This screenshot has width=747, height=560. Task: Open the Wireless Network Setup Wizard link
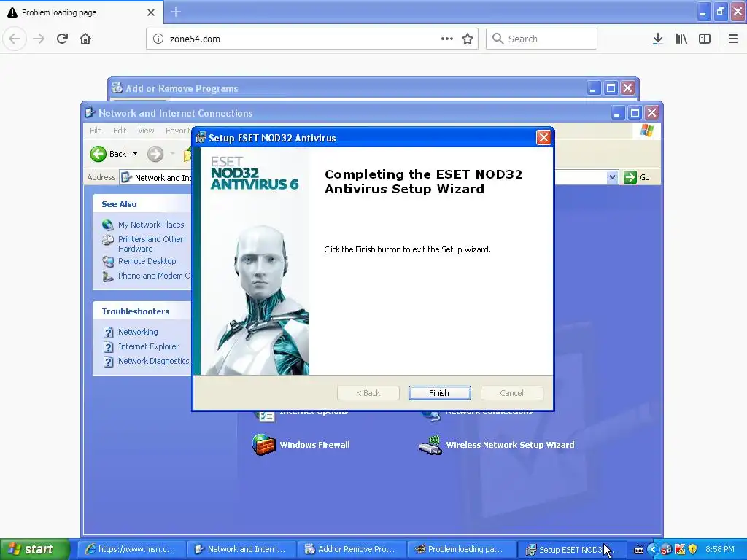(x=510, y=445)
